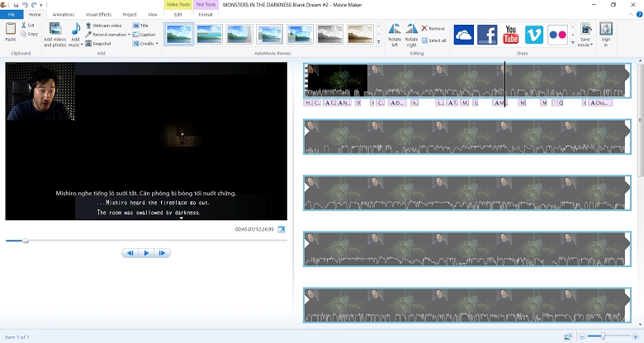Click Add videos and photos

click(x=55, y=35)
